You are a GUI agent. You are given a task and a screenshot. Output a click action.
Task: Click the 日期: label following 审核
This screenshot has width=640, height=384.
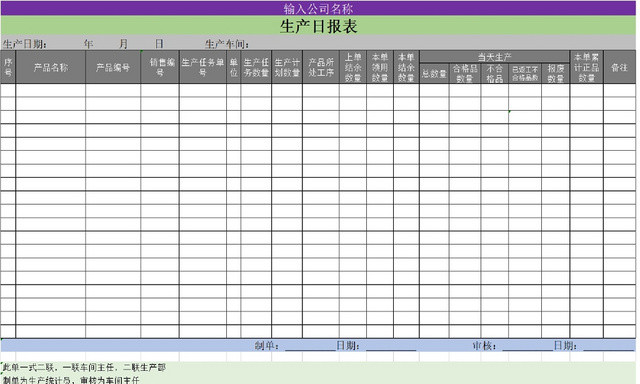(x=565, y=346)
